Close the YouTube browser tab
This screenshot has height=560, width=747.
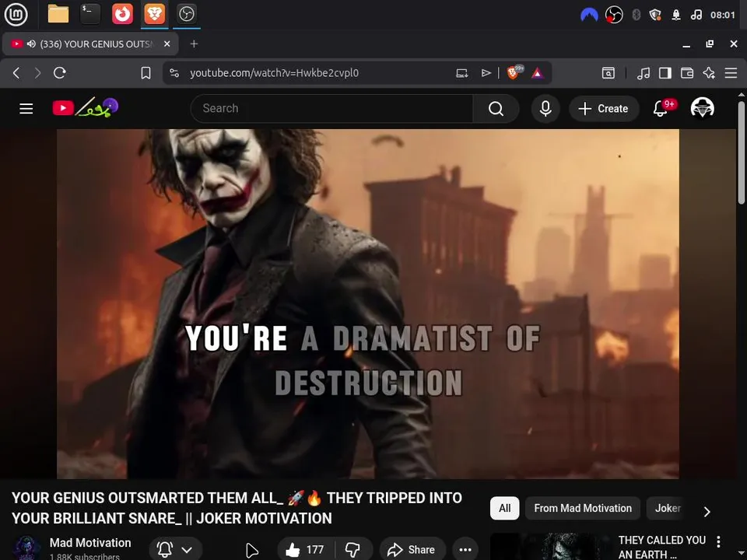point(167,44)
